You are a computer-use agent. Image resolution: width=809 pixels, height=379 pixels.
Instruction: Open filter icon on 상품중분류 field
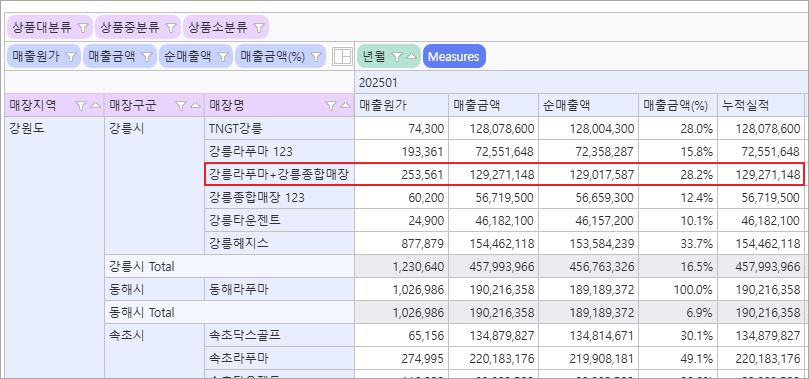point(171,27)
